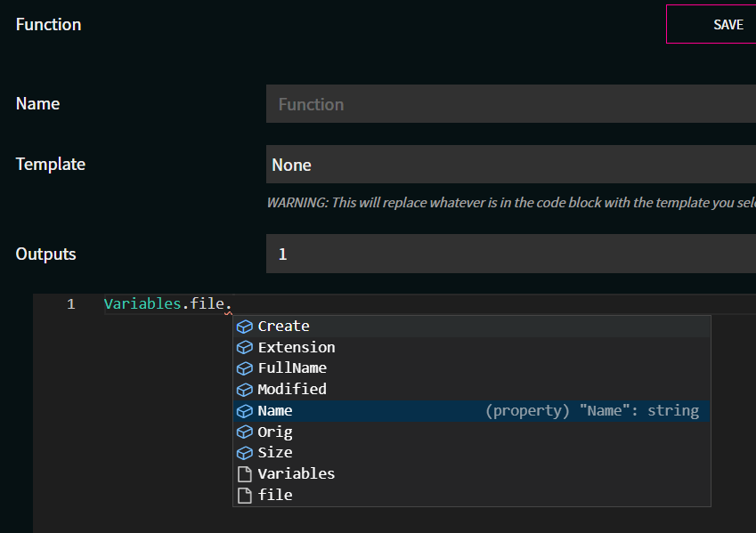
Task: Select 'file' entry in autocomplete popup
Action: tap(472, 495)
